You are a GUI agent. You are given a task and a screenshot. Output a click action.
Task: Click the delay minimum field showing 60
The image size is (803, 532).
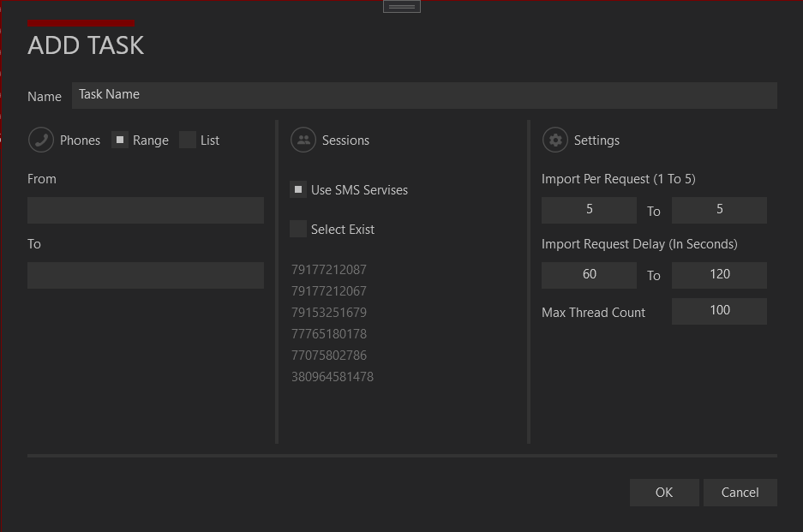pyautogui.click(x=589, y=275)
